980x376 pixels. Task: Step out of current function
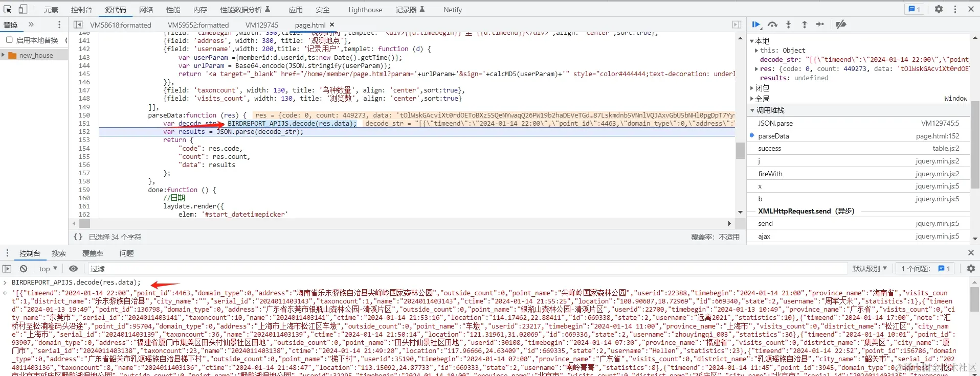(804, 25)
